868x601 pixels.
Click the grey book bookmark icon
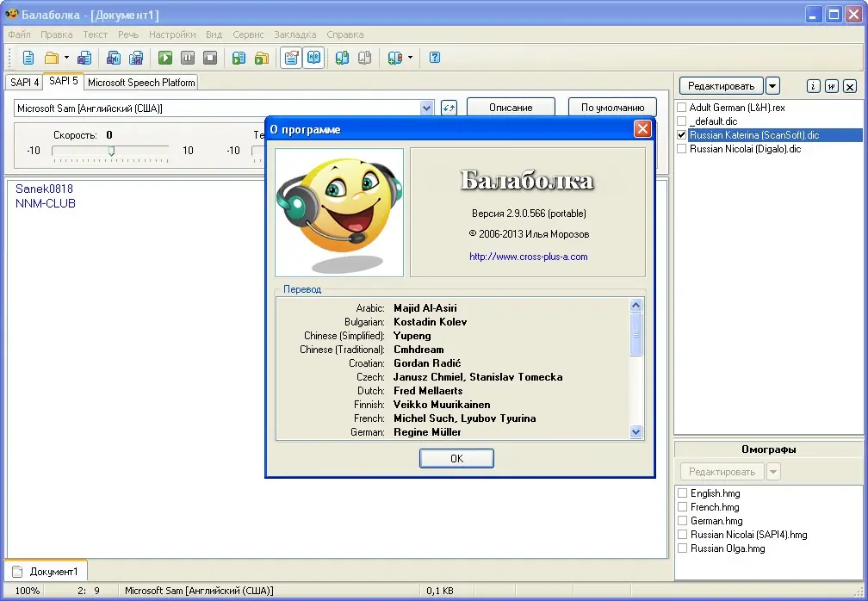[x=364, y=58]
